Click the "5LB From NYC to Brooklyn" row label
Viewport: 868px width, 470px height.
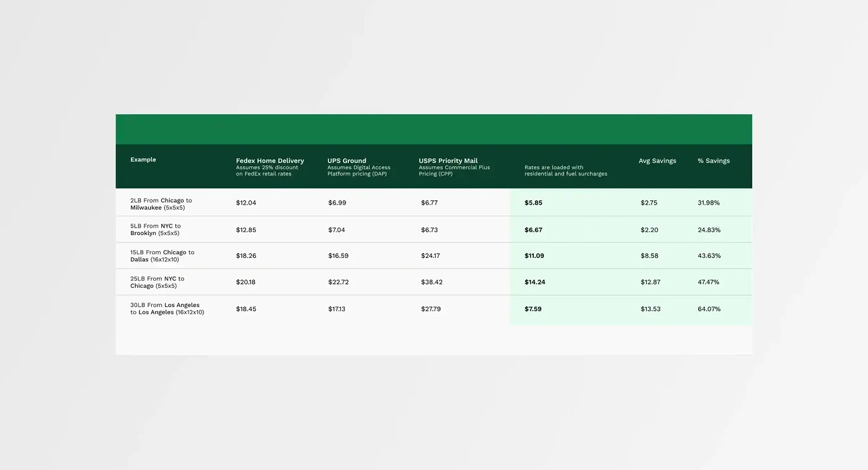pos(156,229)
